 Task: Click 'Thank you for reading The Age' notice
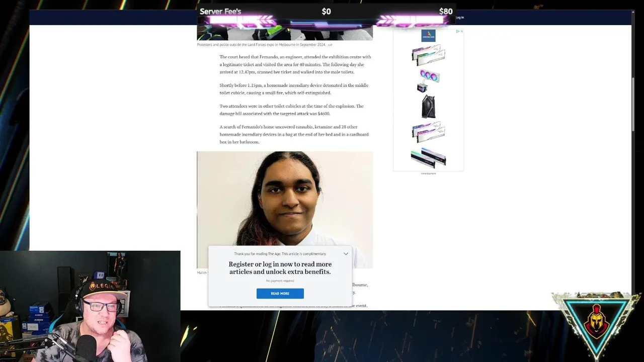280,254
